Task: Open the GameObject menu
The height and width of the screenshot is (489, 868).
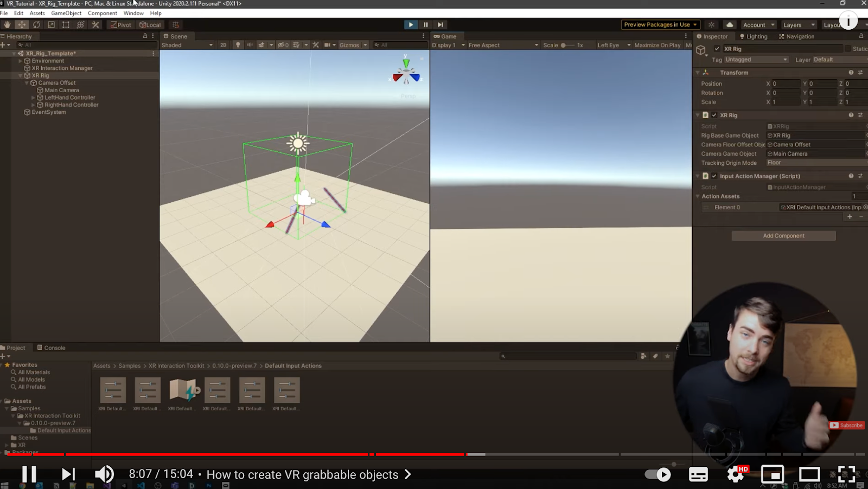Action: click(x=66, y=13)
